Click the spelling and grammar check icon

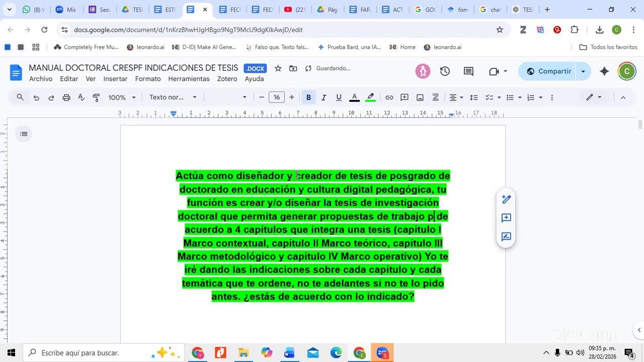click(x=82, y=98)
